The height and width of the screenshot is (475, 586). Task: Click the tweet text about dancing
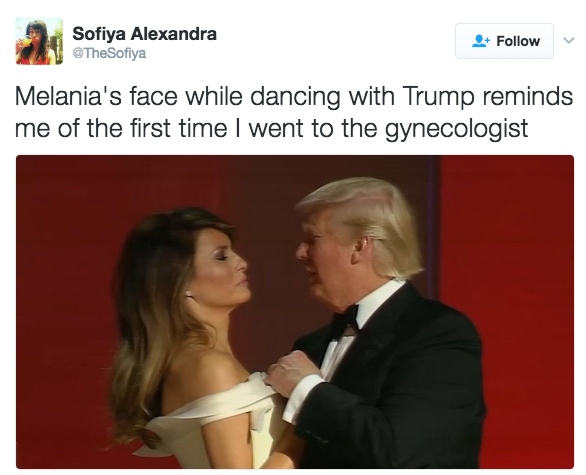294,112
